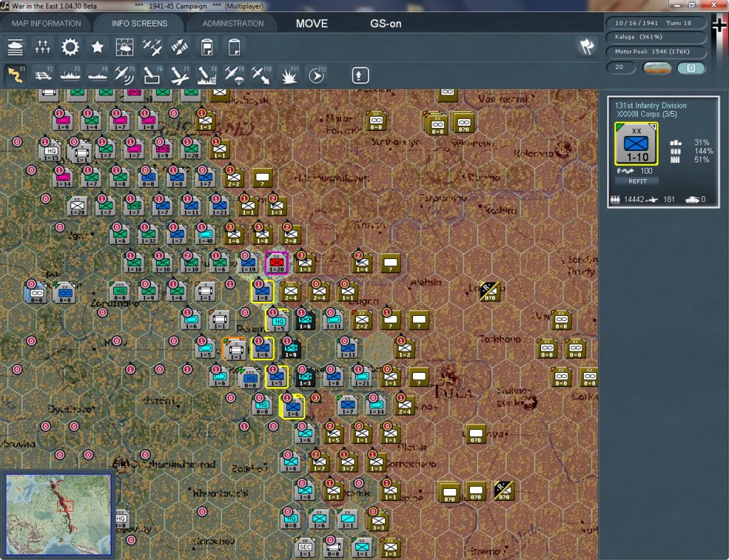
Task: Click the date 10/16/1941 Turn 18 field
Action: point(656,23)
